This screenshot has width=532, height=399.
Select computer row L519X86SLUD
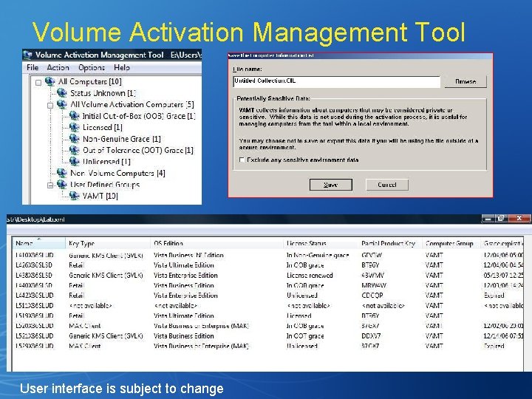(x=268, y=316)
